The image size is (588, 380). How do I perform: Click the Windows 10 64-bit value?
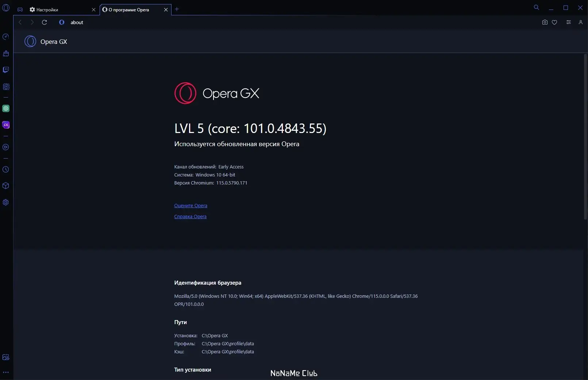(x=215, y=175)
